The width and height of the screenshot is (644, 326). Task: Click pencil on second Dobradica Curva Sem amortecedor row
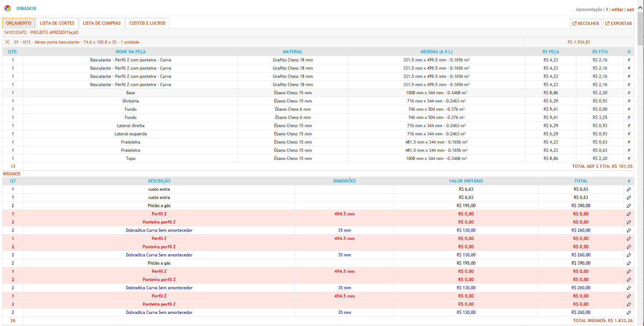pos(629,255)
